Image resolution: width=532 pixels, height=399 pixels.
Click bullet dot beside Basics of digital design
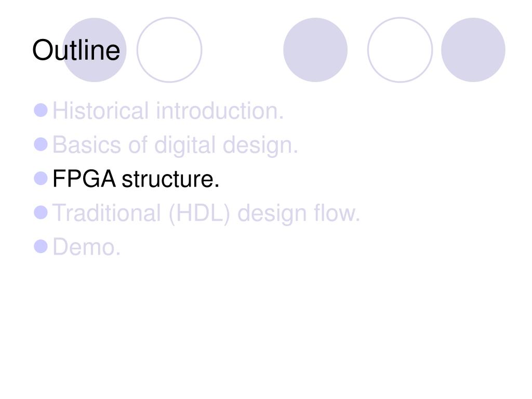pos(41,144)
